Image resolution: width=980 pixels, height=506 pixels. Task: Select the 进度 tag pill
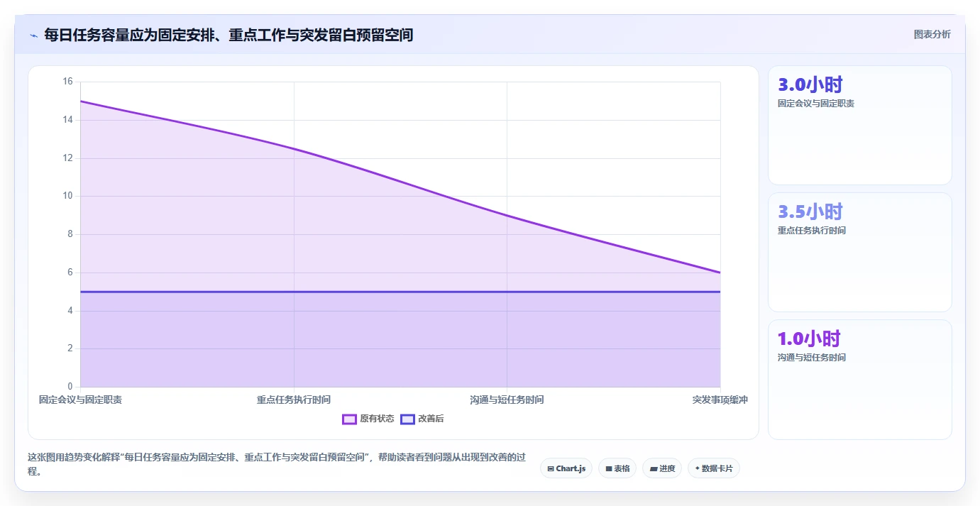point(662,468)
